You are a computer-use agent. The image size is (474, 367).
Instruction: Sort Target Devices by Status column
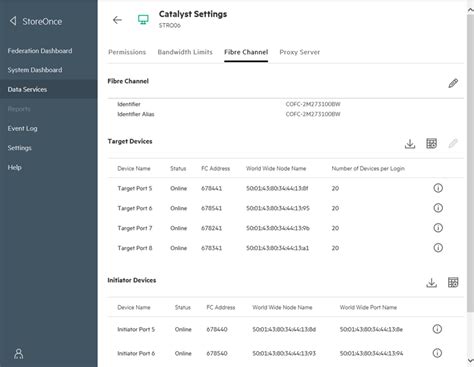178,168
